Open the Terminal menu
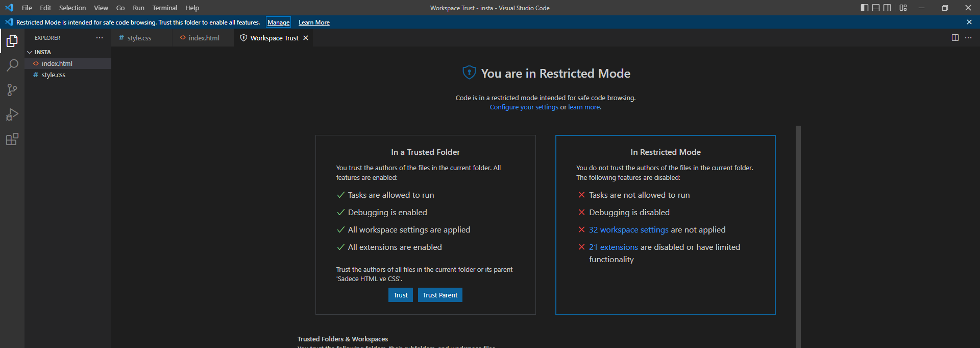 pos(164,8)
